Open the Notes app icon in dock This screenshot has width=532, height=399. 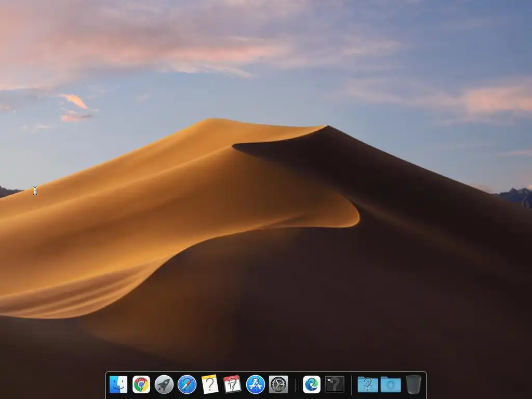(210, 384)
